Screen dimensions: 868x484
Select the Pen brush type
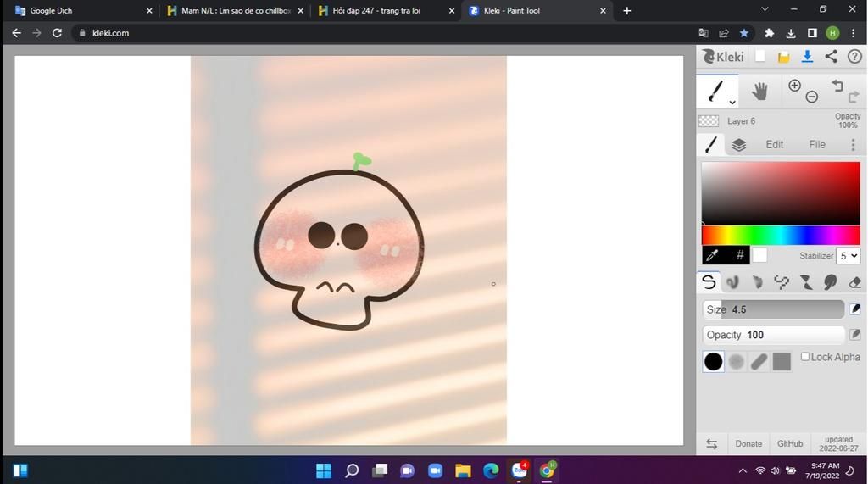(x=709, y=282)
